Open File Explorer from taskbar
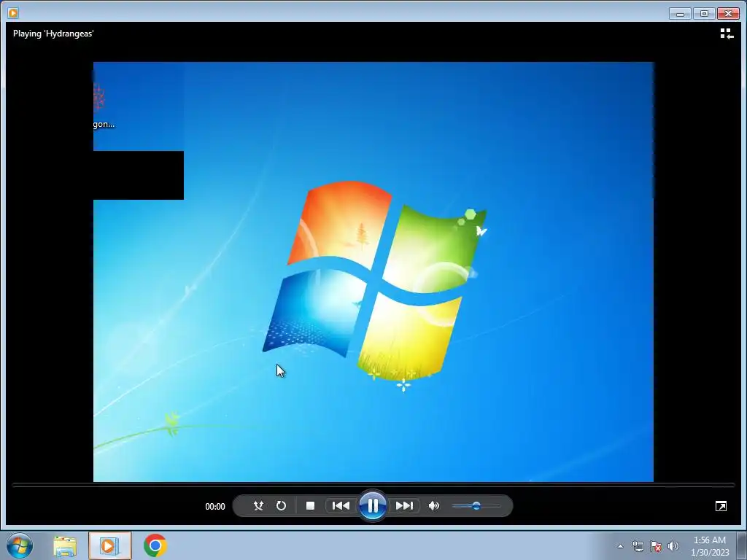This screenshot has width=747, height=560. pyautogui.click(x=65, y=545)
